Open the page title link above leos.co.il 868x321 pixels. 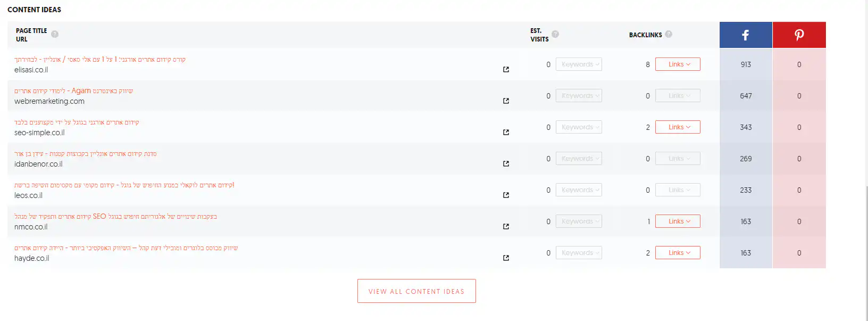tap(124, 185)
